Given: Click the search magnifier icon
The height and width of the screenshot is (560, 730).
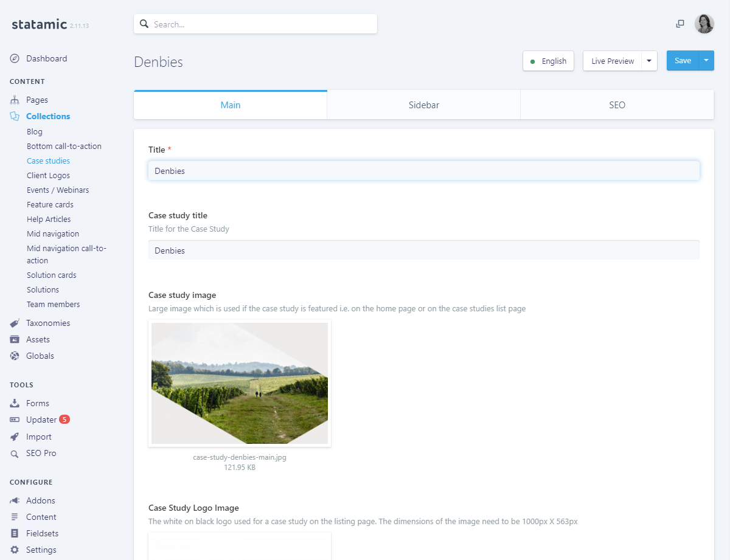Looking at the screenshot, I should coord(144,24).
